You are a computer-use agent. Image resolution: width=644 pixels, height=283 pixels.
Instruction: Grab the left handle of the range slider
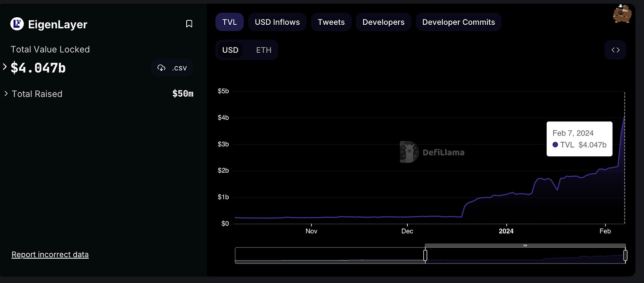tap(425, 256)
